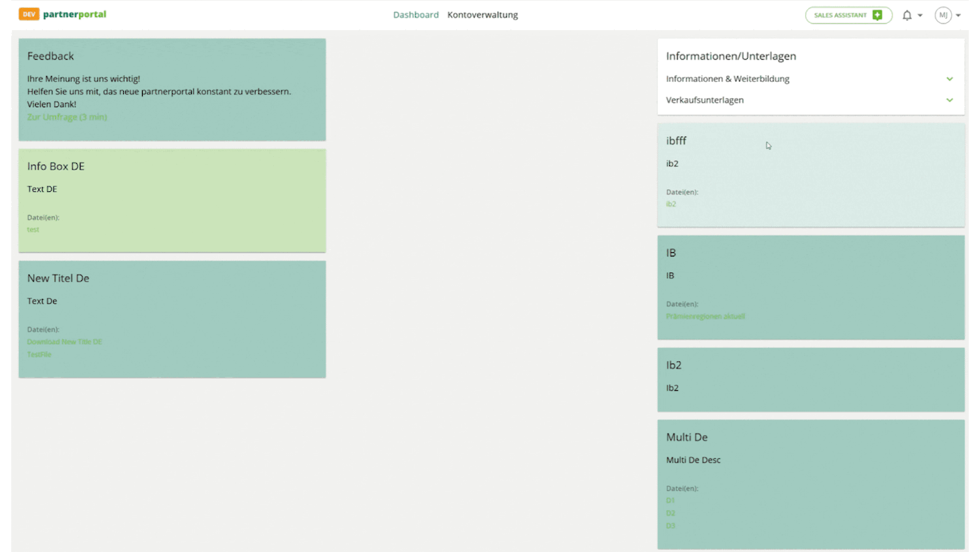The width and height of the screenshot is (980, 552).
Task: Open the ib2 file link in ibfff card
Action: (x=671, y=204)
